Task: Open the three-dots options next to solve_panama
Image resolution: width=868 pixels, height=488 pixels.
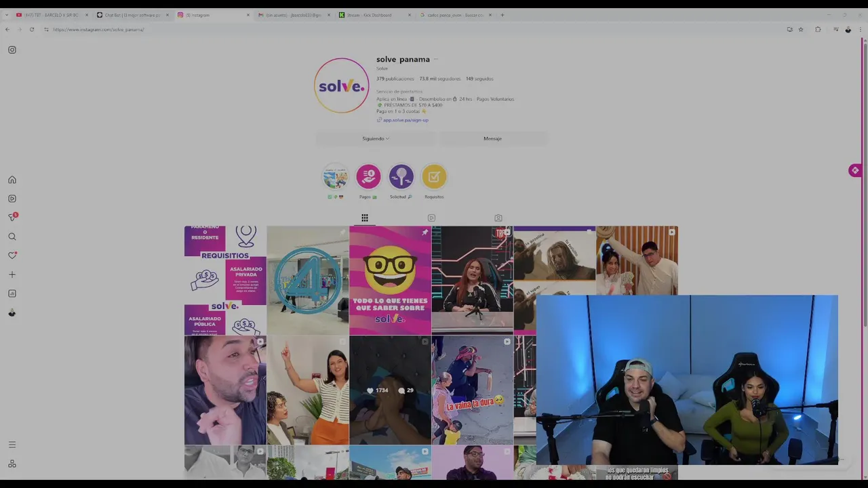Action: [x=436, y=59]
